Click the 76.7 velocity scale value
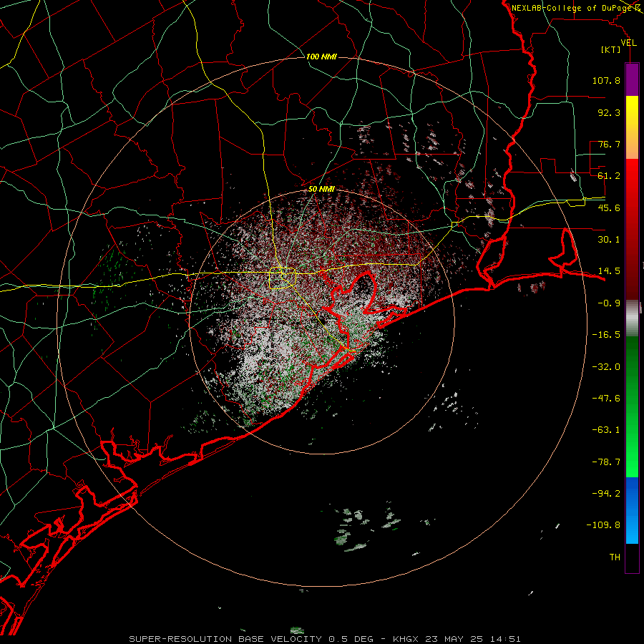644x644 pixels. (x=609, y=144)
